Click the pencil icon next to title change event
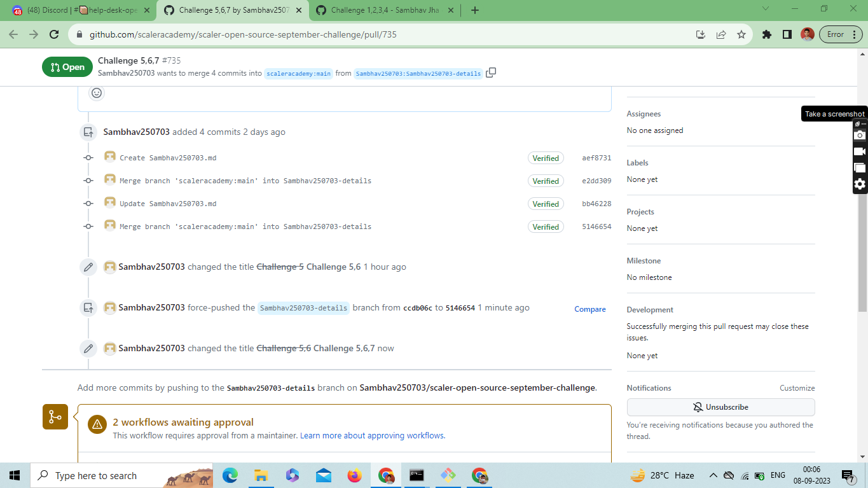 tap(88, 267)
